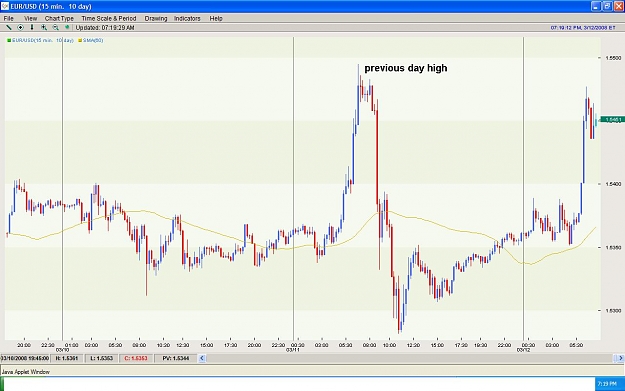Click the 03/11 date label on time axis
This screenshot has height=391, width=625.
tap(293, 350)
